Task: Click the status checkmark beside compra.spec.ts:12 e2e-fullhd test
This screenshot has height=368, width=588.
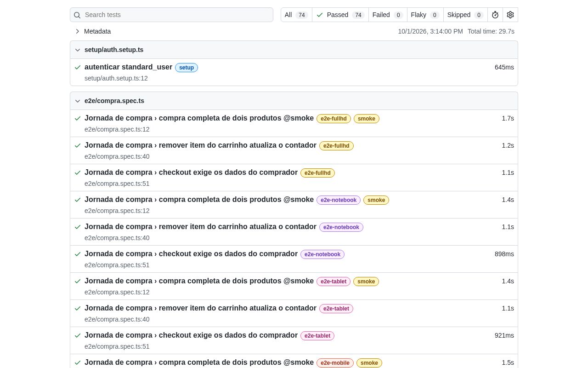Action: [78, 118]
